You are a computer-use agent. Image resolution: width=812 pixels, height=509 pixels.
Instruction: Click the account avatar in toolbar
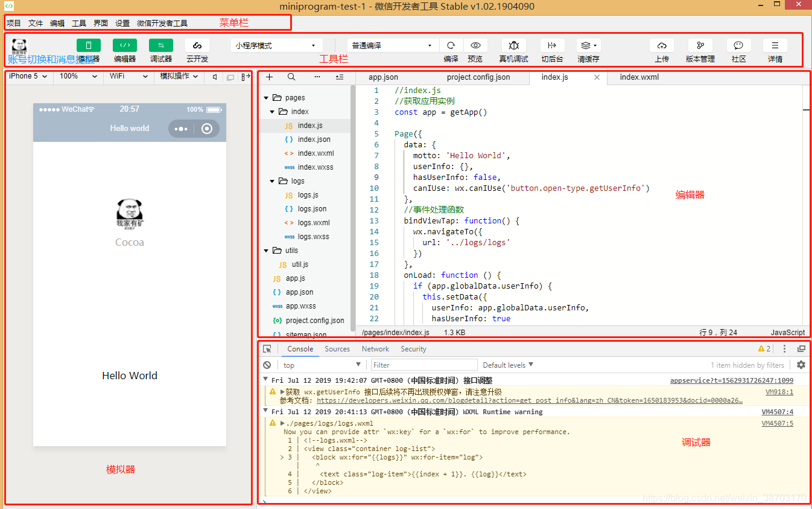point(20,46)
